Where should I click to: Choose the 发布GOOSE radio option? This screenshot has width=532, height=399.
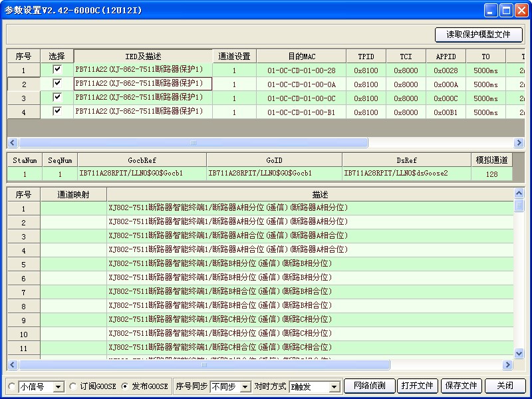point(125,386)
